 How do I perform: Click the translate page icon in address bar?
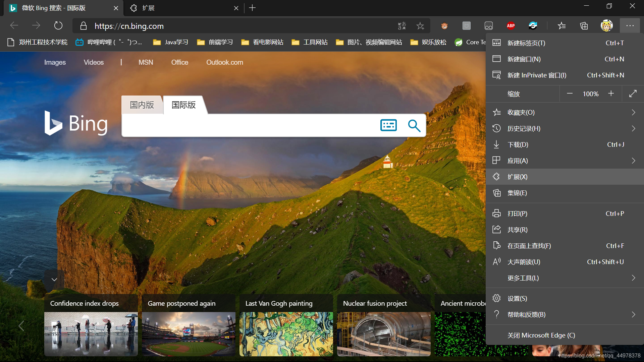click(401, 26)
